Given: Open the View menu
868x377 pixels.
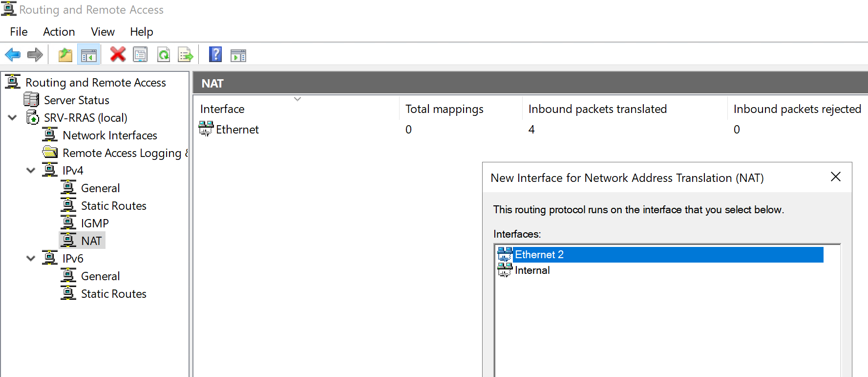Looking at the screenshot, I should coord(103,32).
